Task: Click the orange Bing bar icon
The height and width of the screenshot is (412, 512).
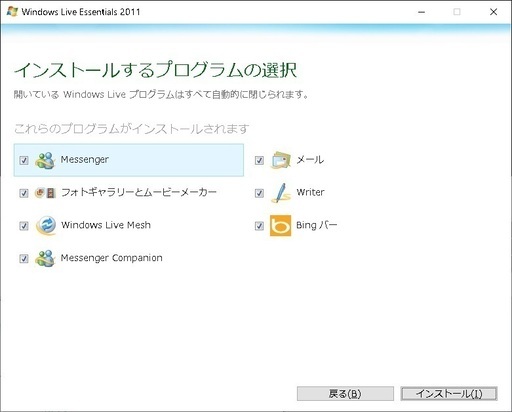Action: pos(280,226)
